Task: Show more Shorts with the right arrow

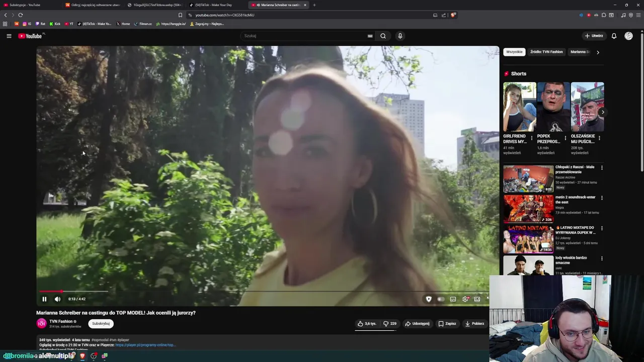Action: (602, 112)
